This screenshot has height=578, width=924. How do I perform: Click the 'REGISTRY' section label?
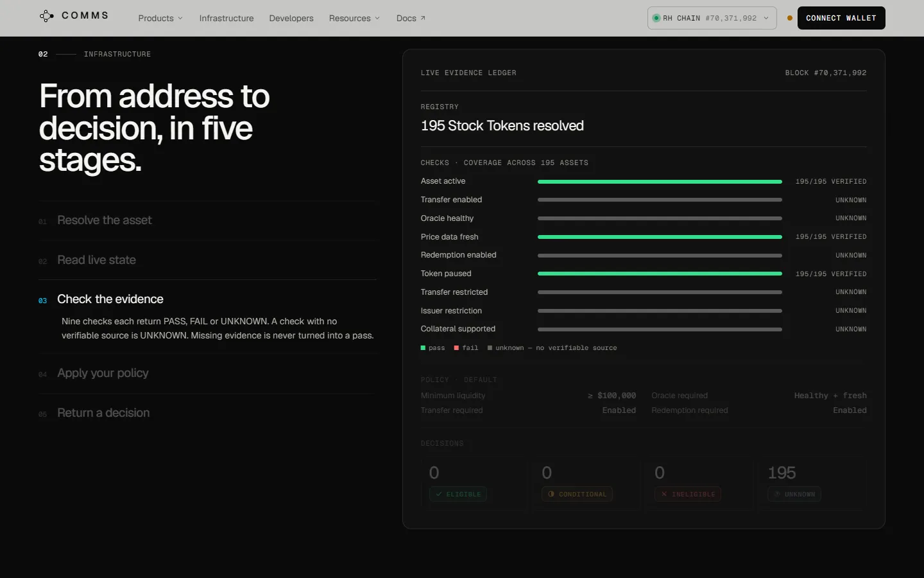coord(440,107)
